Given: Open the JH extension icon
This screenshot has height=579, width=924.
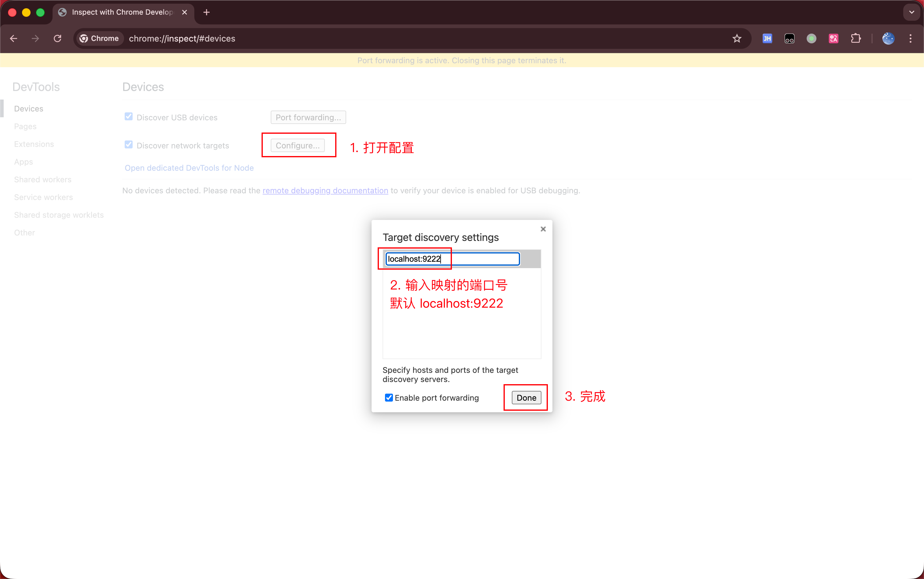Looking at the screenshot, I should click(767, 38).
